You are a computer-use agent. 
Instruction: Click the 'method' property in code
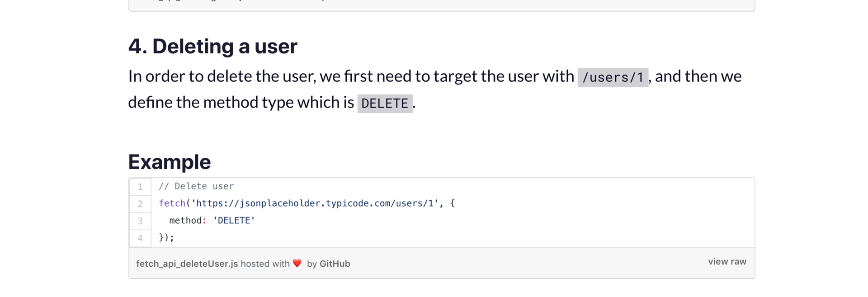tap(185, 221)
